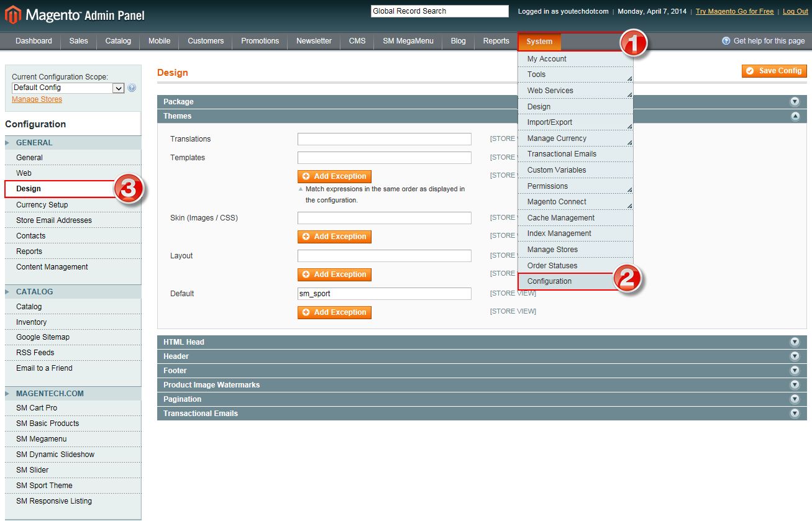Expand the Package section arrow icon
The height and width of the screenshot is (521, 812).
click(795, 102)
